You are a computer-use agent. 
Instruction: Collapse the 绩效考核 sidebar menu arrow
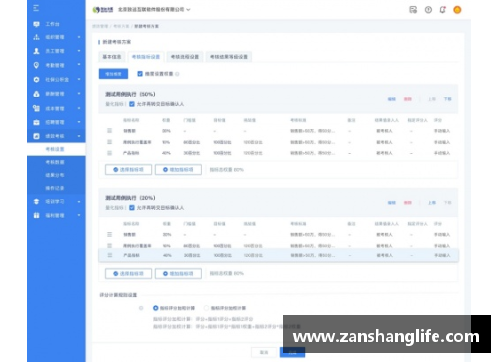pos(79,136)
